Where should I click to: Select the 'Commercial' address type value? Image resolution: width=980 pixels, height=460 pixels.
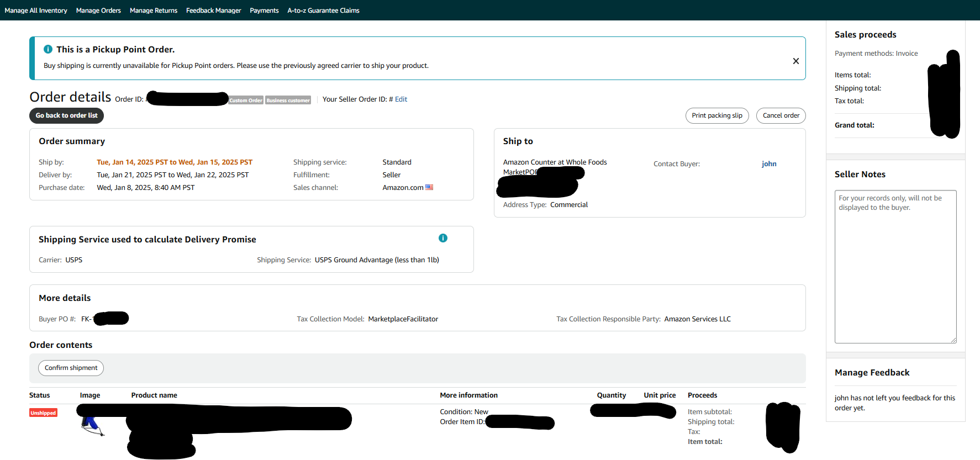pyautogui.click(x=569, y=205)
